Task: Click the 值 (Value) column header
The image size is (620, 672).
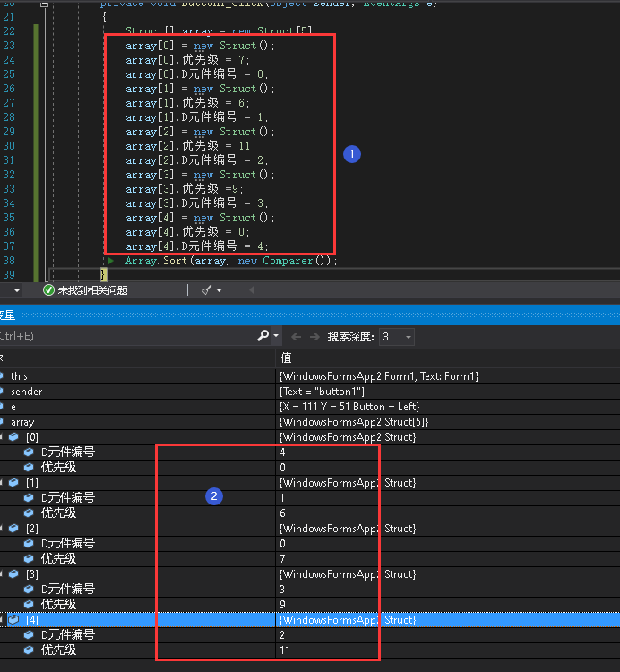Action: click(287, 358)
